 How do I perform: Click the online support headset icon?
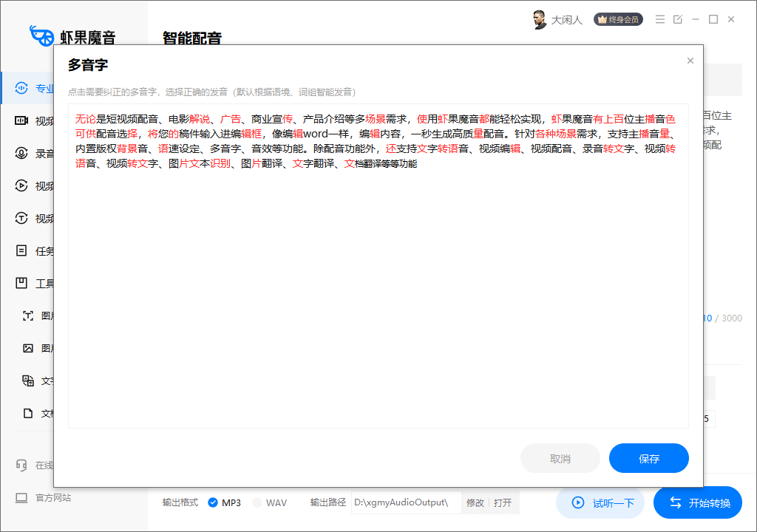(x=21, y=465)
